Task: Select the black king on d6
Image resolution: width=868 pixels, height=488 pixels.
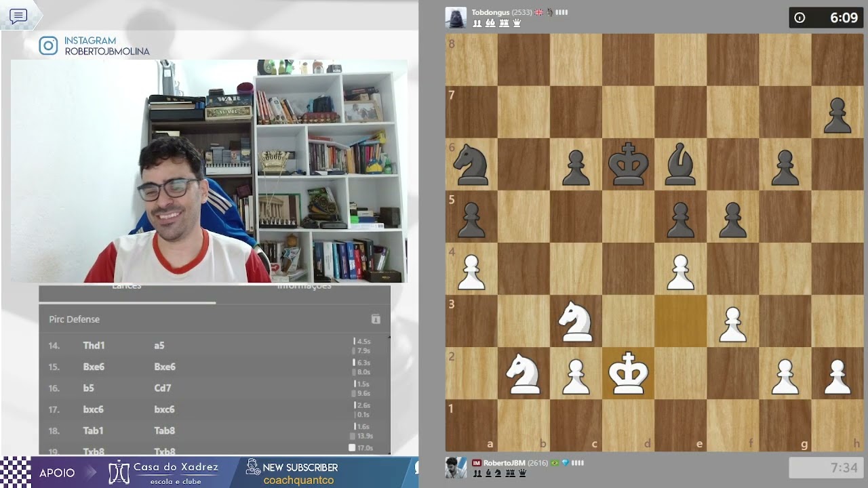Action: (x=628, y=165)
